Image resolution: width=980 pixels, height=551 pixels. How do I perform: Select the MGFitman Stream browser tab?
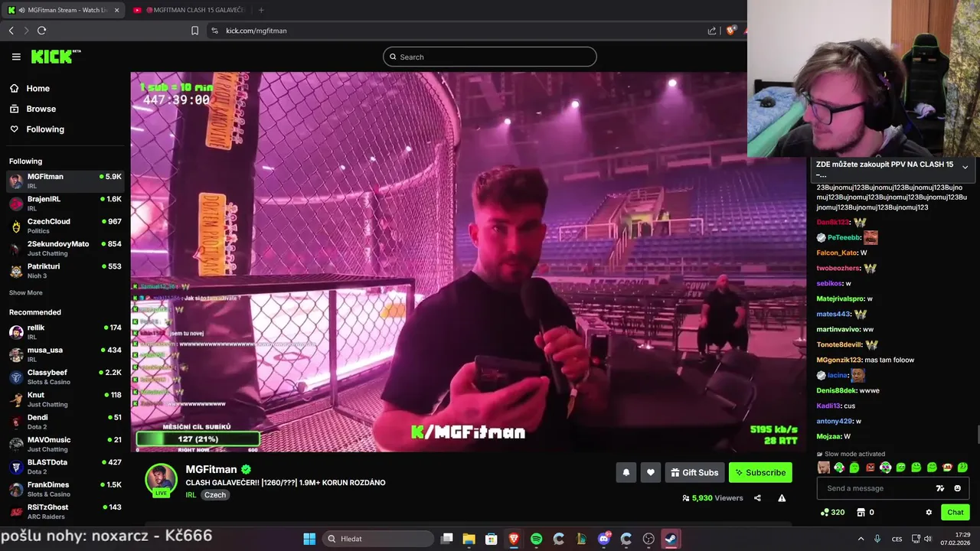click(x=64, y=10)
